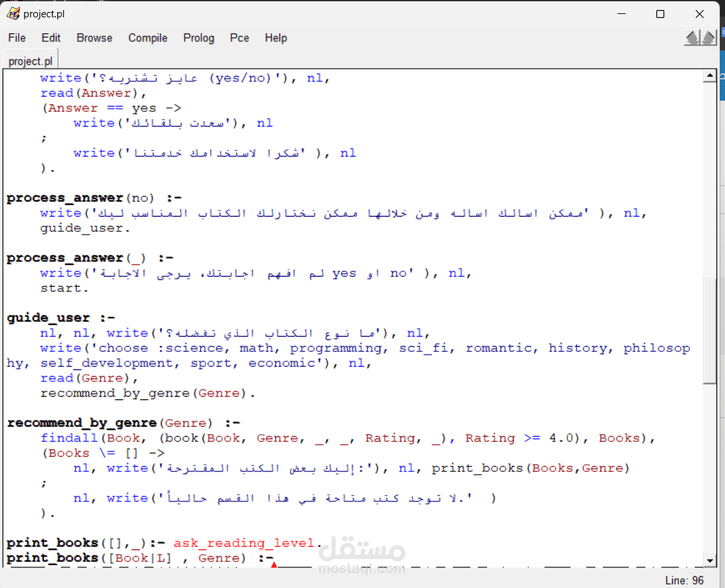The height and width of the screenshot is (588, 725).
Task: Click the left history arrow icon
Action: click(x=692, y=38)
